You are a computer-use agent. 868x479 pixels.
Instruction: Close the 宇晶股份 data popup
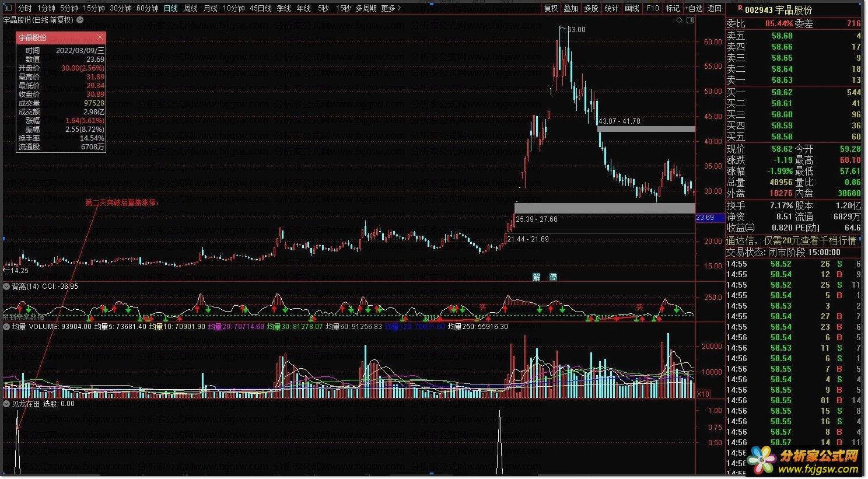click(x=100, y=37)
